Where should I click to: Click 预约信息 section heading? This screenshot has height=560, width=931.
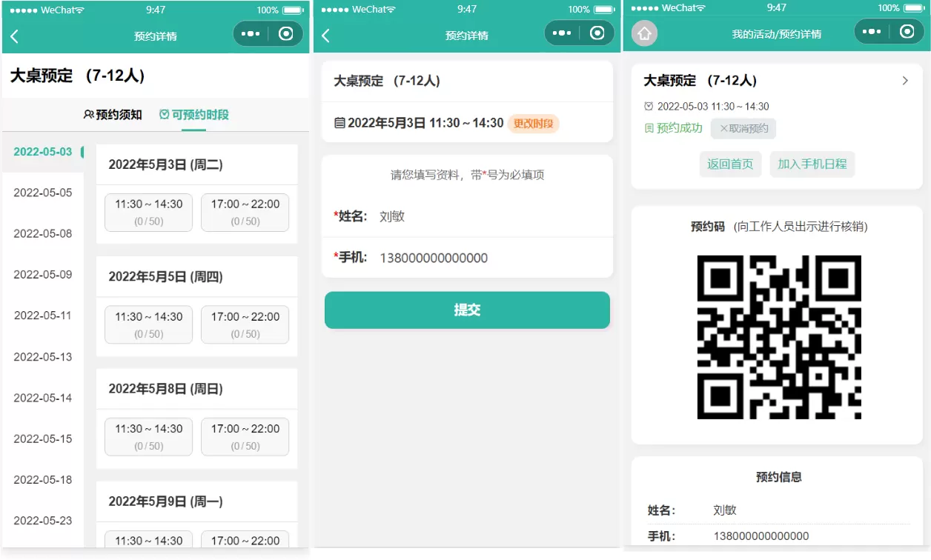point(779,477)
